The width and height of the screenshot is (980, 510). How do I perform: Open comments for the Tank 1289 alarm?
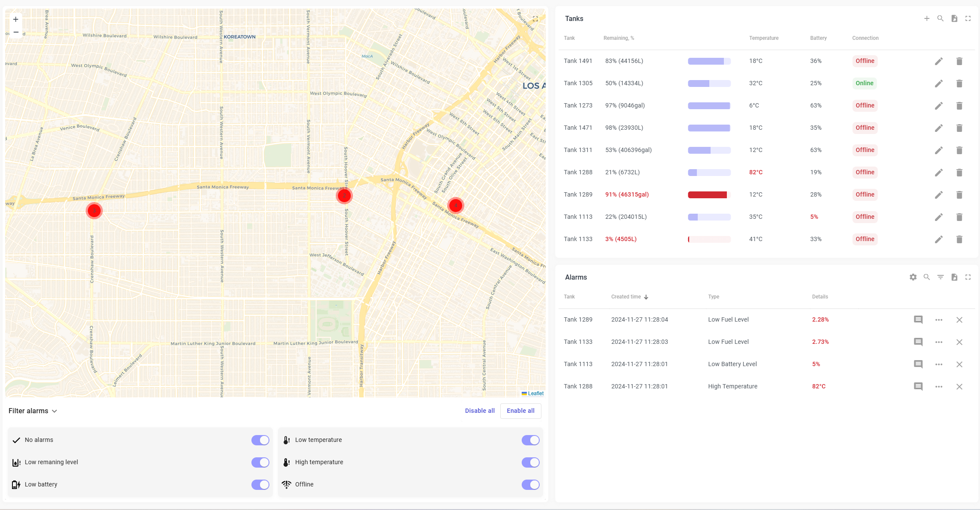[x=918, y=320]
